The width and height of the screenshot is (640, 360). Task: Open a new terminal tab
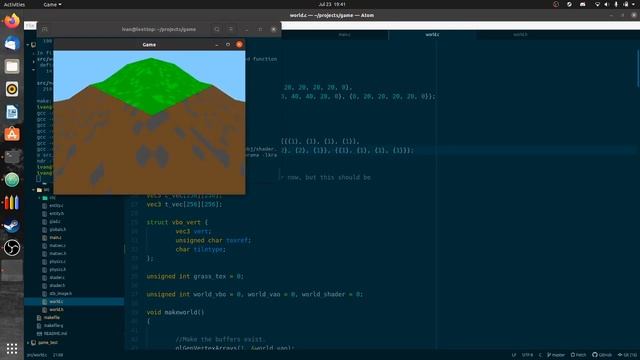[44, 29]
